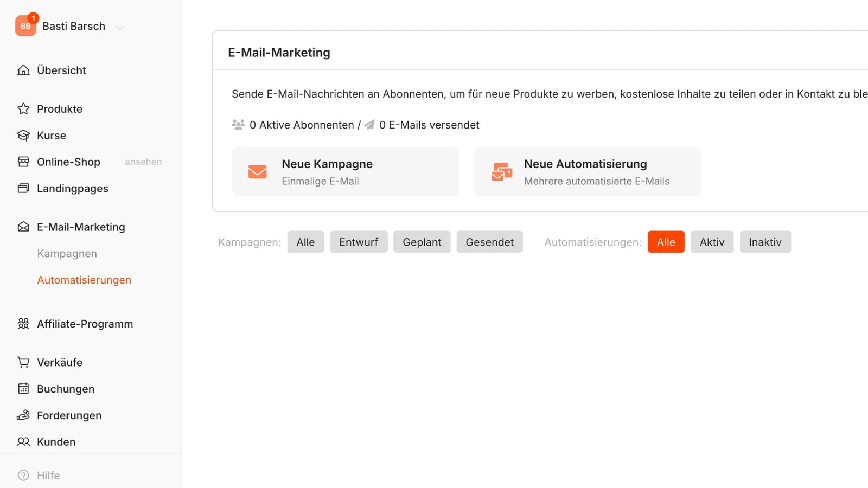This screenshot has height=488, width=868.
Task: Open Hilfe at sidebar bottom
Action: (x=48, y=476)
